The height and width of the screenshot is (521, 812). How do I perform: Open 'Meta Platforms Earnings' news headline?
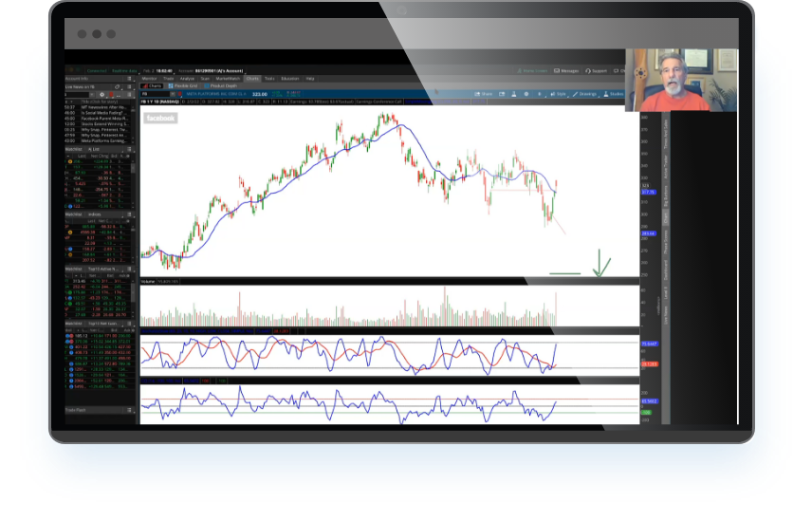click(103, 140)
